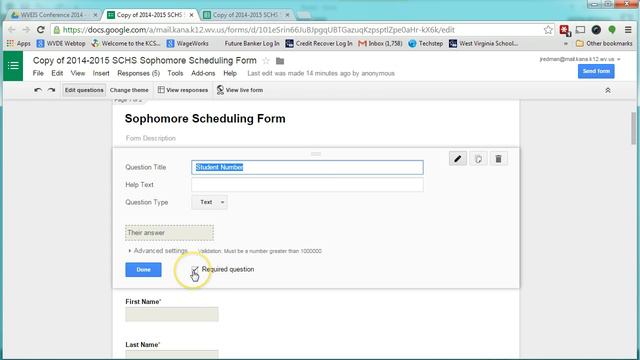This screenshot has width=640, height=360.
Task: Open the West Virginia School bookmark
Action: pos(484,43)
